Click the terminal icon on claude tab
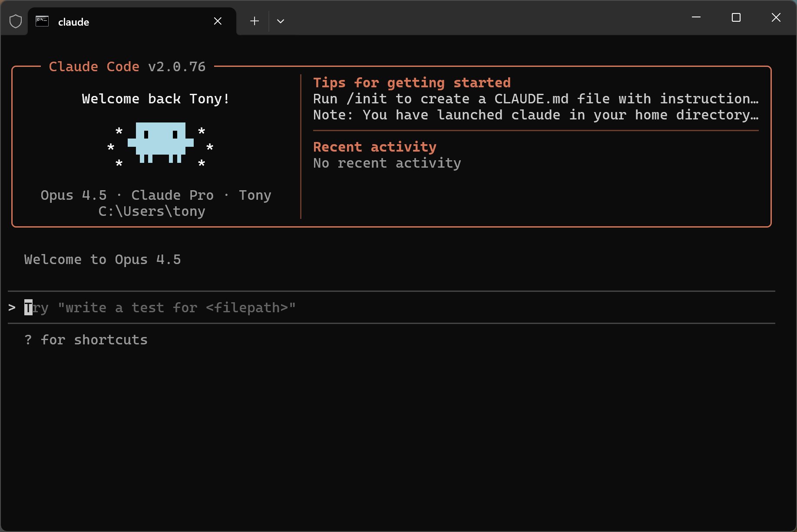 (42, 21)
